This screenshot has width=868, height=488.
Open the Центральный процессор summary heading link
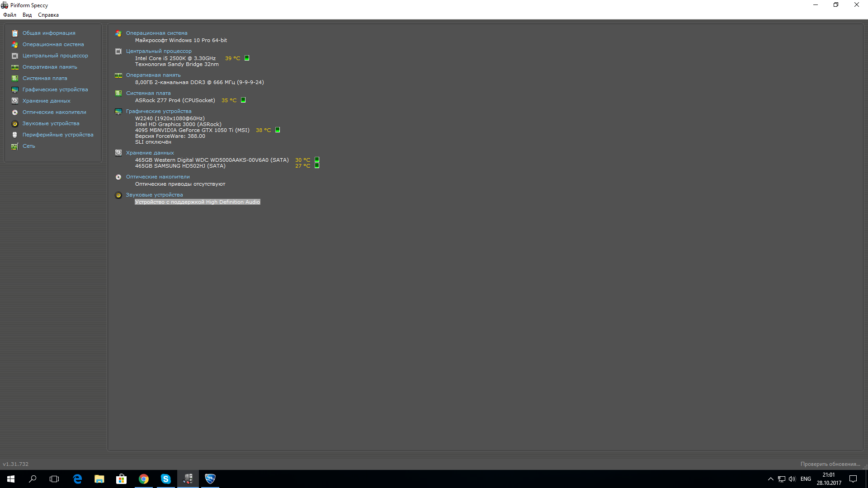[159, 51]
